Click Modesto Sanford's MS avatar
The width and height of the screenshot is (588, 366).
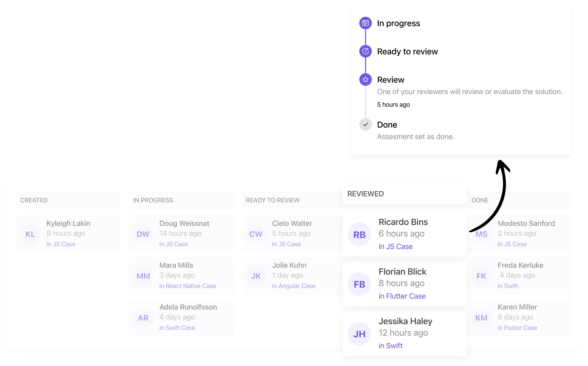coord(481,234)
